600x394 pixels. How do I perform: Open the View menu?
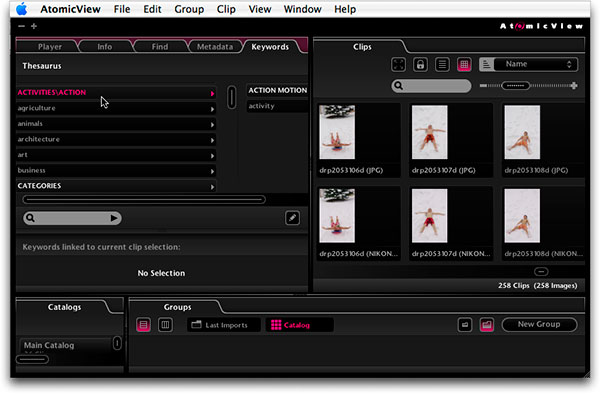(260, 9)
